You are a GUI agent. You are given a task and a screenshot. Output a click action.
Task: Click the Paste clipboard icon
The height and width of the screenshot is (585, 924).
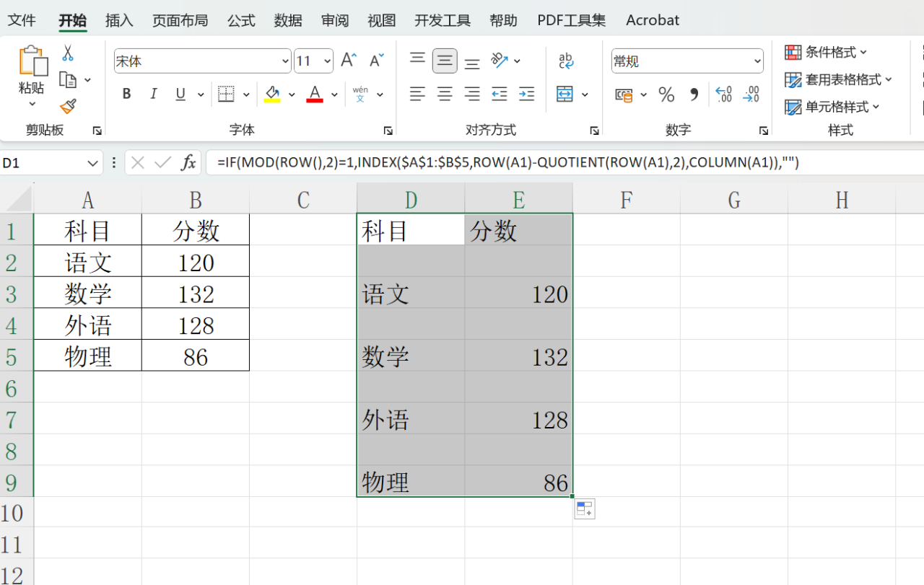[x=32, y=61]
